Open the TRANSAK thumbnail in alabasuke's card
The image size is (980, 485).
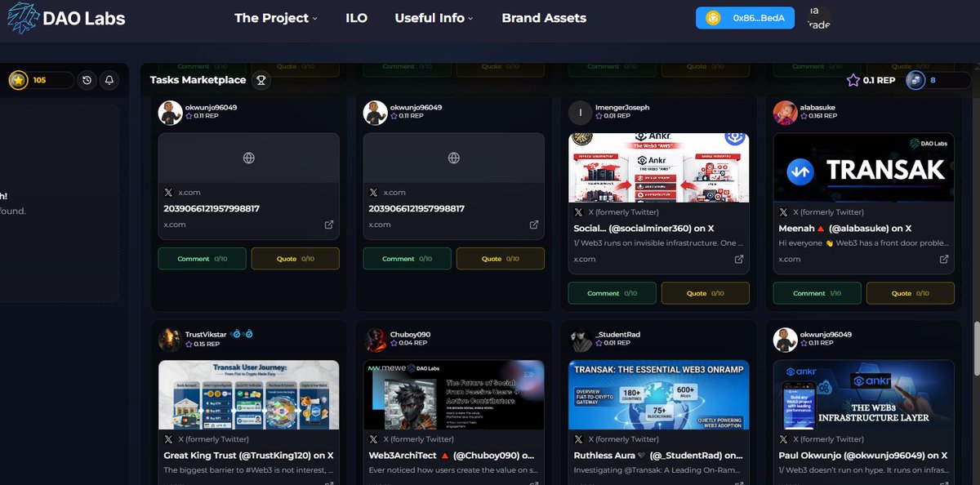tap(863, 167)
